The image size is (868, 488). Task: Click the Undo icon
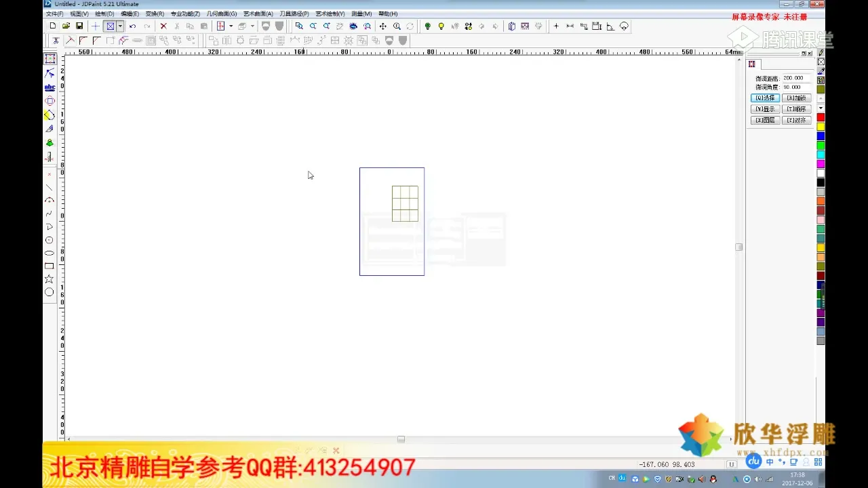132,26
